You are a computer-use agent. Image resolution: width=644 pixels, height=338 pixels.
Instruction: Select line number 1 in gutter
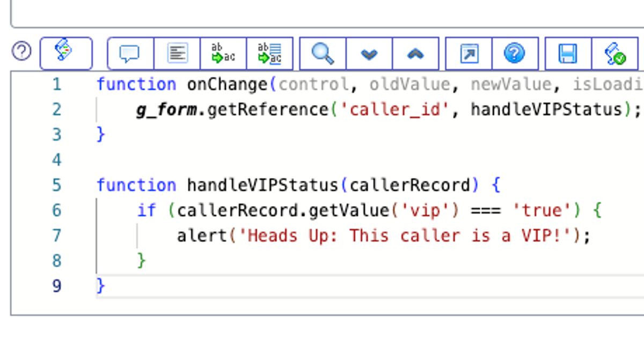pyautogui.click(x=57, y=84)
